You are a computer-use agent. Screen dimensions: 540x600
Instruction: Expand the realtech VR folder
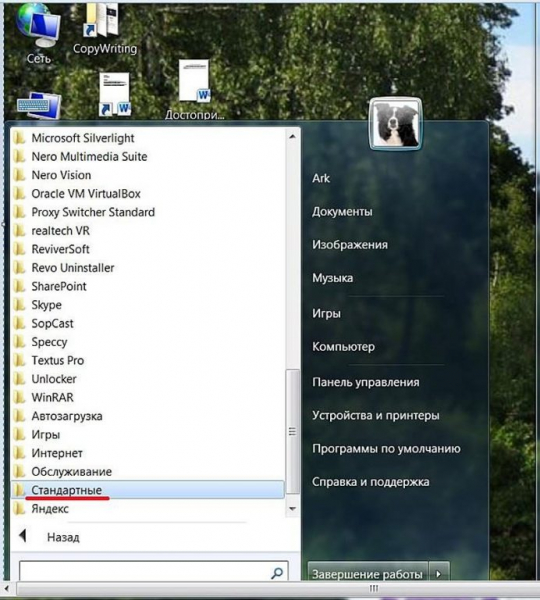(148, 231)
